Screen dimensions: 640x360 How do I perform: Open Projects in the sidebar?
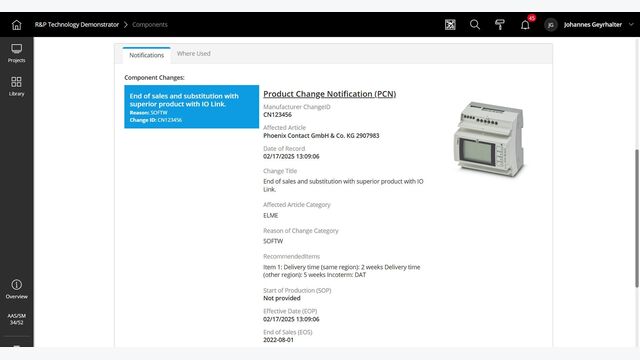point(16,53)
